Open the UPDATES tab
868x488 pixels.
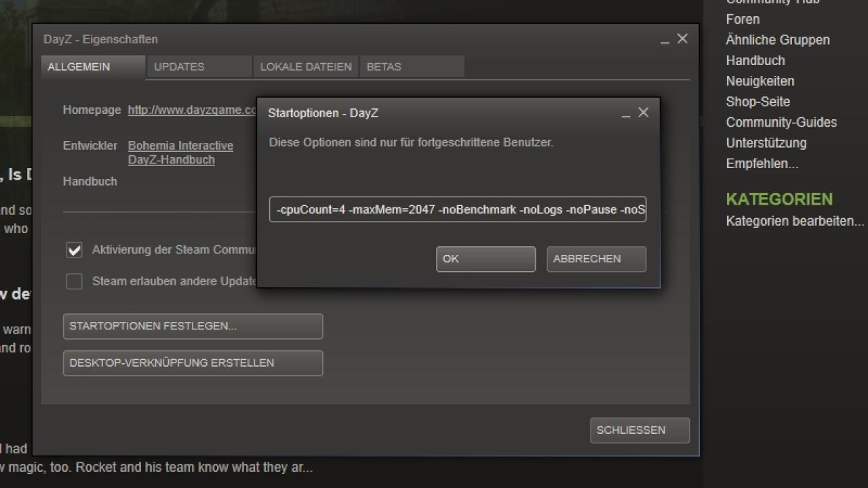[199, 66]
